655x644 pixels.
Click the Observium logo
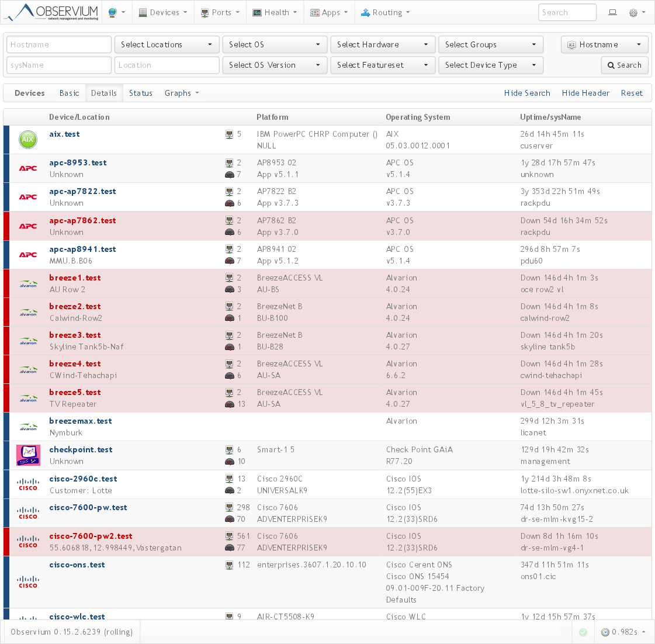(x=51, y=12)
